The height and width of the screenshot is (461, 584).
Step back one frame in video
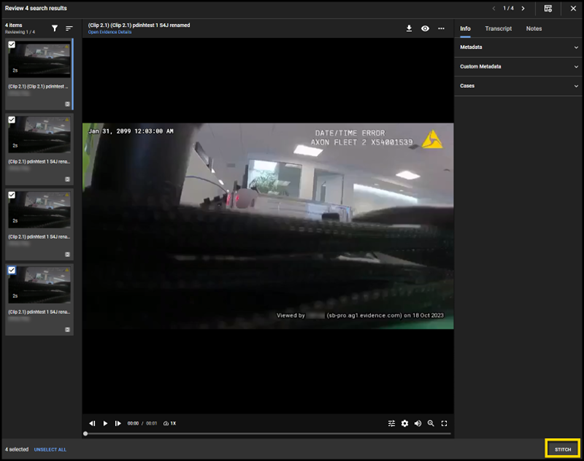point(92,423)
